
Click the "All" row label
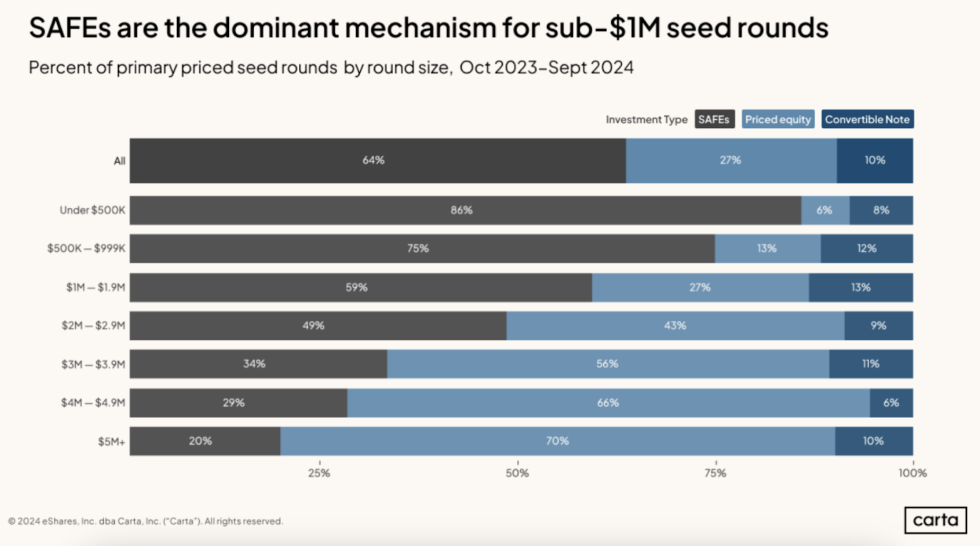click(x=120, y=161)
